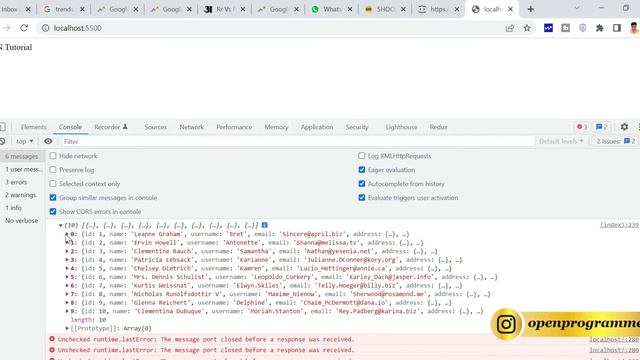Open the Sources panel tab

click(156, 127)
